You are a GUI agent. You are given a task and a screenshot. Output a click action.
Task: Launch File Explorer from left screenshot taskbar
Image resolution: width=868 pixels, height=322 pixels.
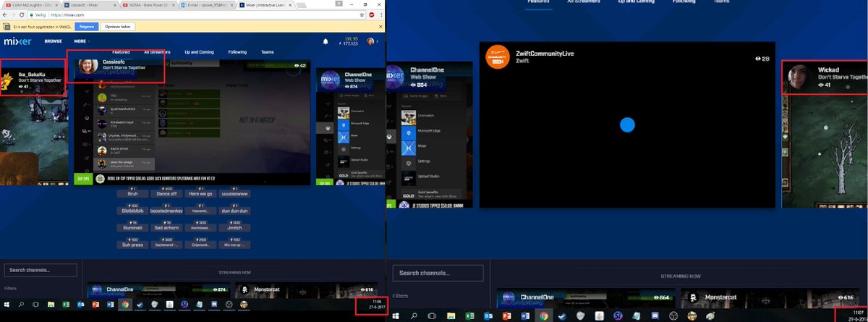tap(52, 305)
